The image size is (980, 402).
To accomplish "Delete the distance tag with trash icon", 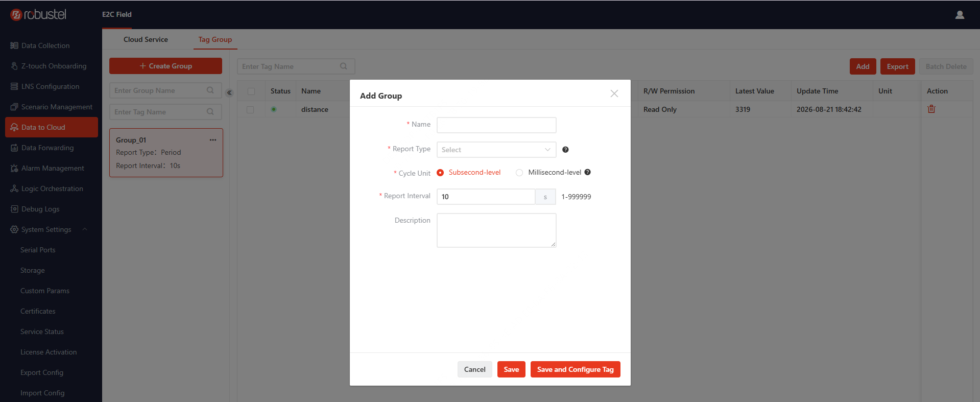I will pos(931,109).
